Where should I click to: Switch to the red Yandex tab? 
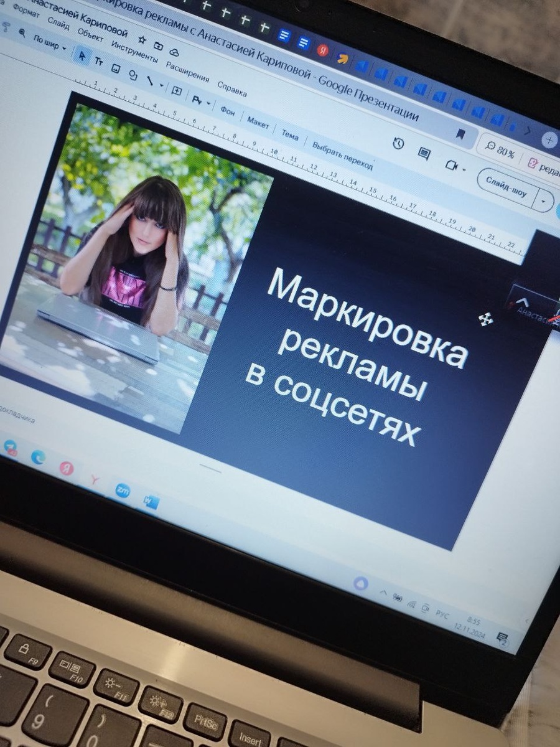pyautogui.click(x=324, y=50)
